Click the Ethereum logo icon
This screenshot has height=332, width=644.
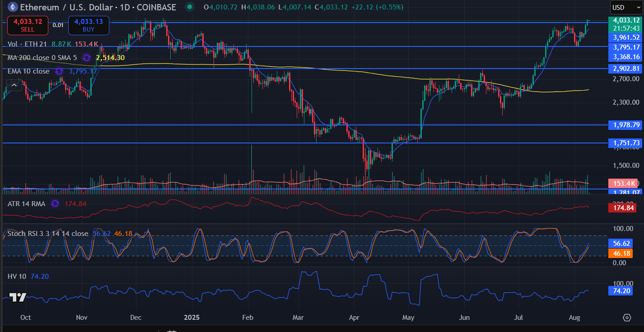coord(13,7)
